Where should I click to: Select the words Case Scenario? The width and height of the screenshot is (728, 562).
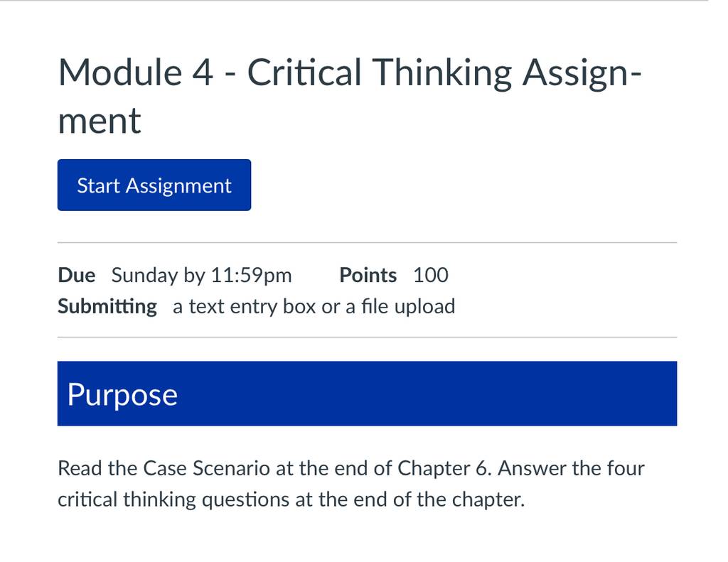pos(206,468)
